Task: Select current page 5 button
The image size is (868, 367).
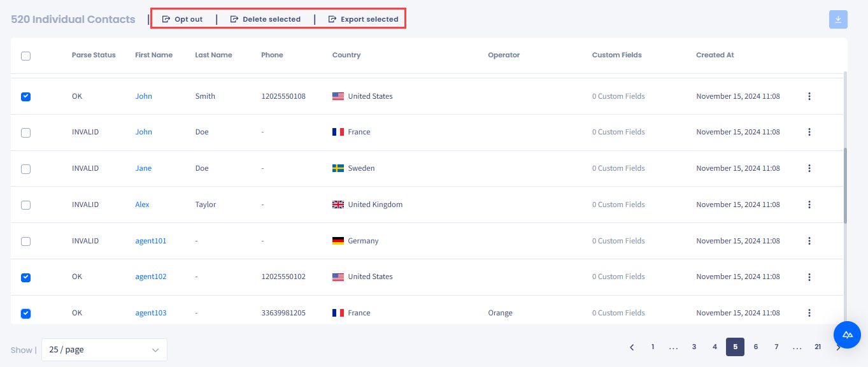Action: [x=735, y=347]
